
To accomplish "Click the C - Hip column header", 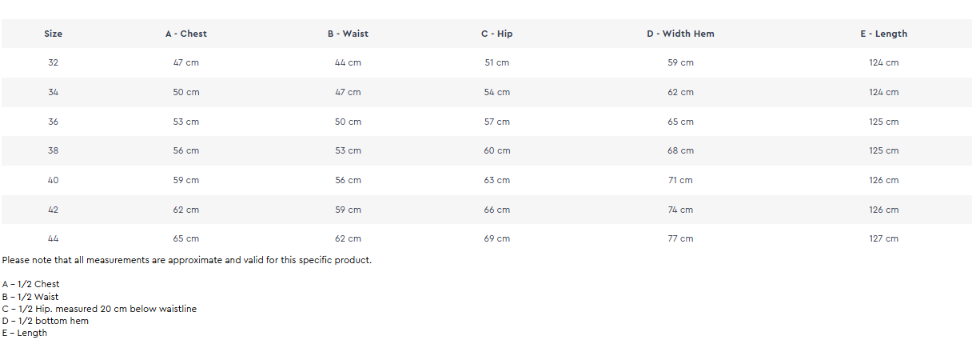I will pyautogui.click(x=496, y=34).
